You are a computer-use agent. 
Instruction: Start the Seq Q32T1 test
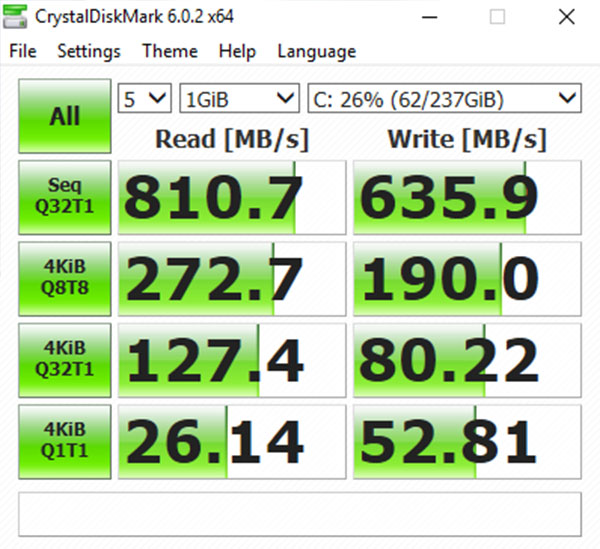tap(65, 197)
